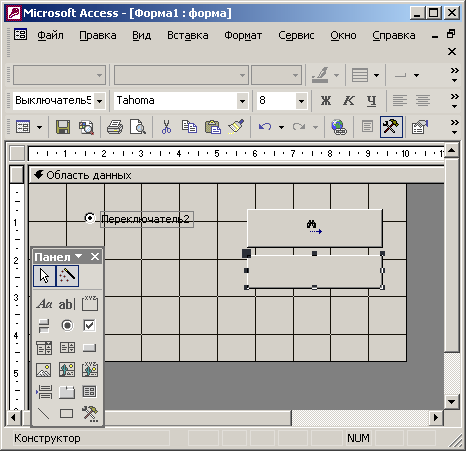Select the Option Button tool in toolbox
This screenshot has width=466, height=451.
(67, 326)
